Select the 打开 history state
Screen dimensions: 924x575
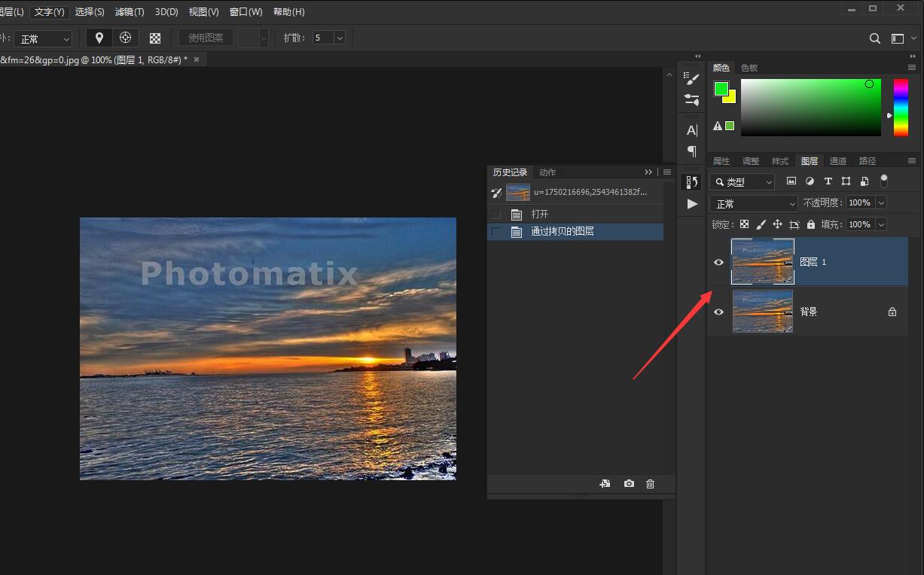pyautogui.click(x=540, y=214)
